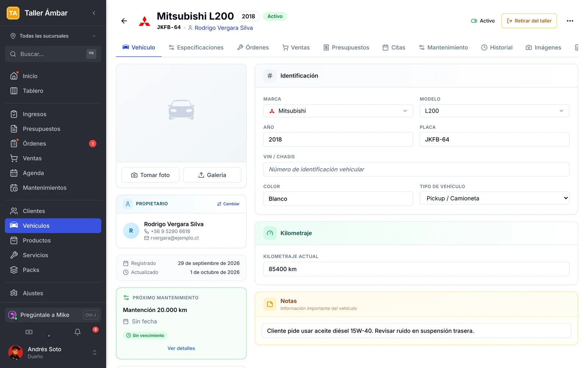The height and width of the screenshot is (368, 588).
Task: Click the Kilometraje actual field
Action: (x=416, y=269)
